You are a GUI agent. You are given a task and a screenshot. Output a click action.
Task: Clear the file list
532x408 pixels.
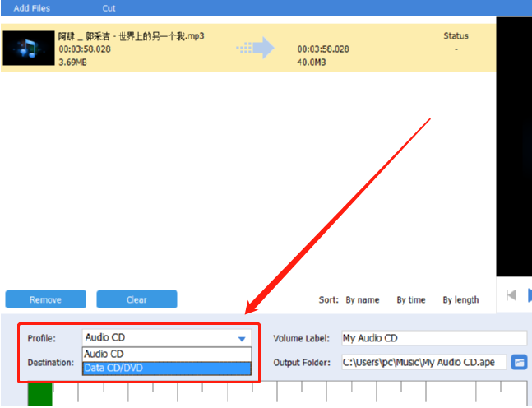[x=136, y=299]
